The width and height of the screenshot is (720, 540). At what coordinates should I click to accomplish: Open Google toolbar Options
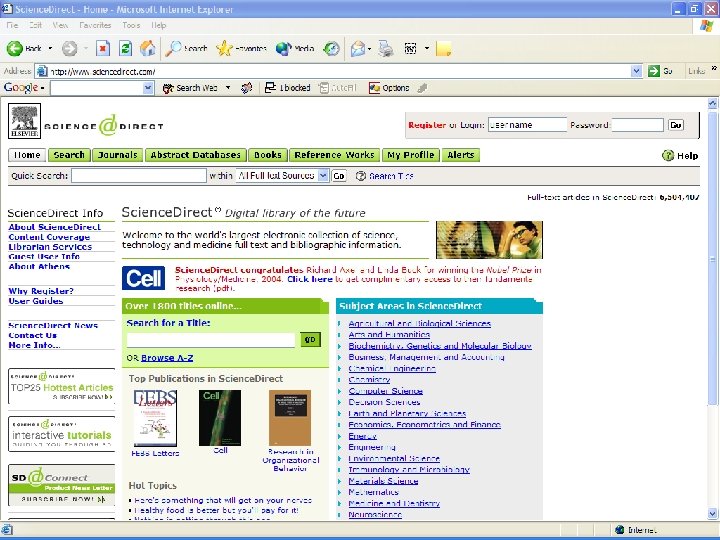click(389, 88)
